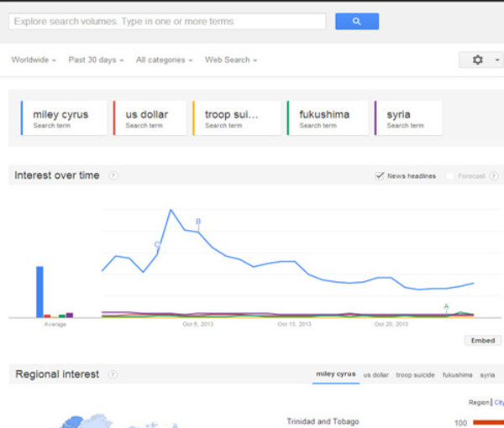The width and height of the screenshot is (504, 428).
Task: Open the settings gear icon
Action: pos(478,60)
